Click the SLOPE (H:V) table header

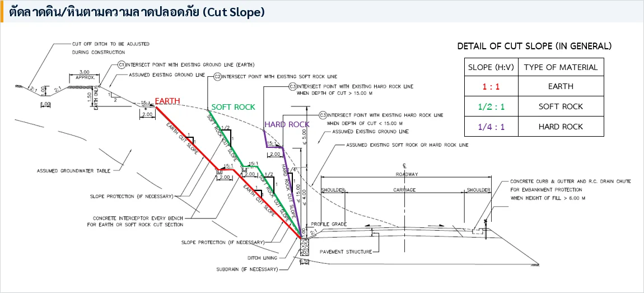[x=491, y=67]
